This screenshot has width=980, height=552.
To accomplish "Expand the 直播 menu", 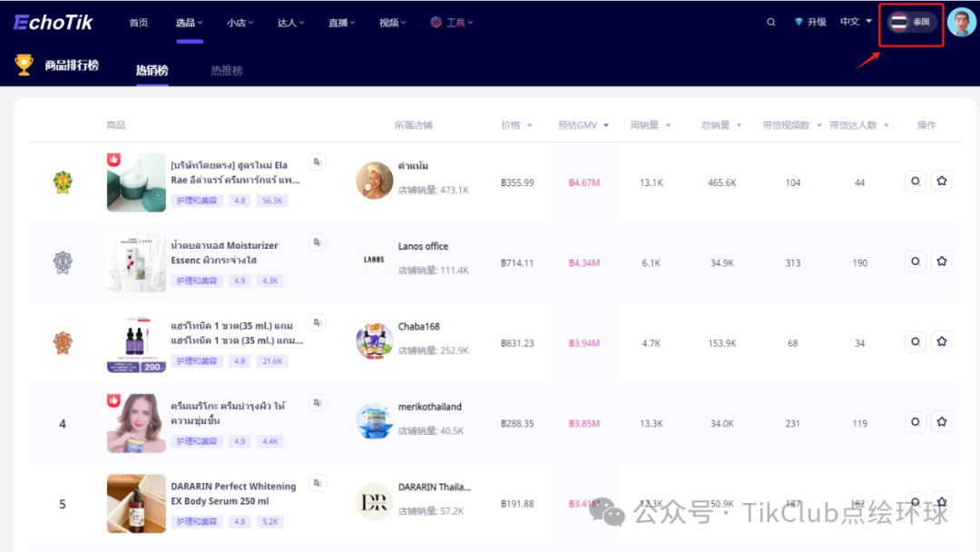I will click(342, 23).
